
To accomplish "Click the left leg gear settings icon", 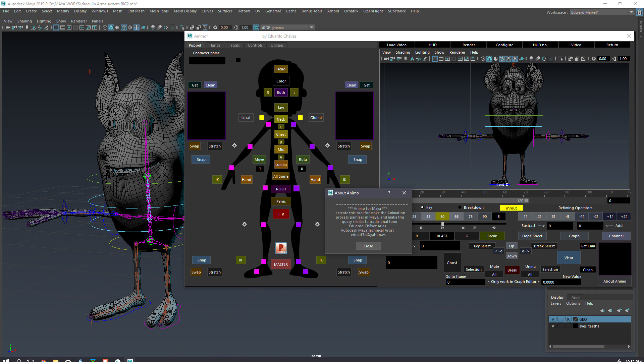I will coord(245,224).
